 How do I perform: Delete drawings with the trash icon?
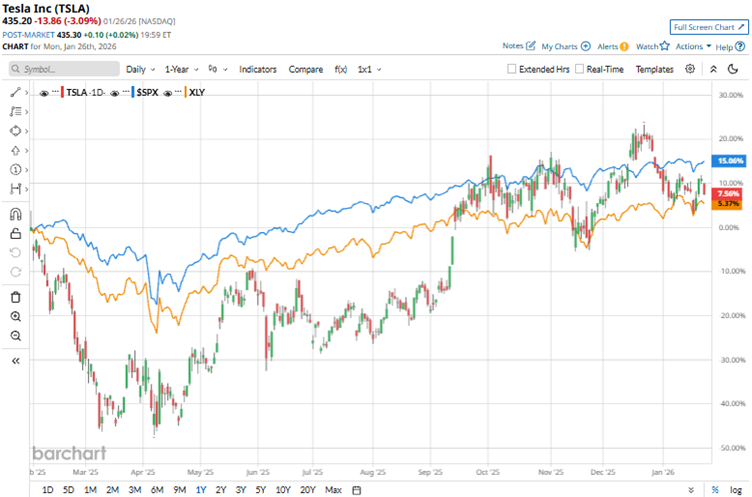click(x=15, y=297)
